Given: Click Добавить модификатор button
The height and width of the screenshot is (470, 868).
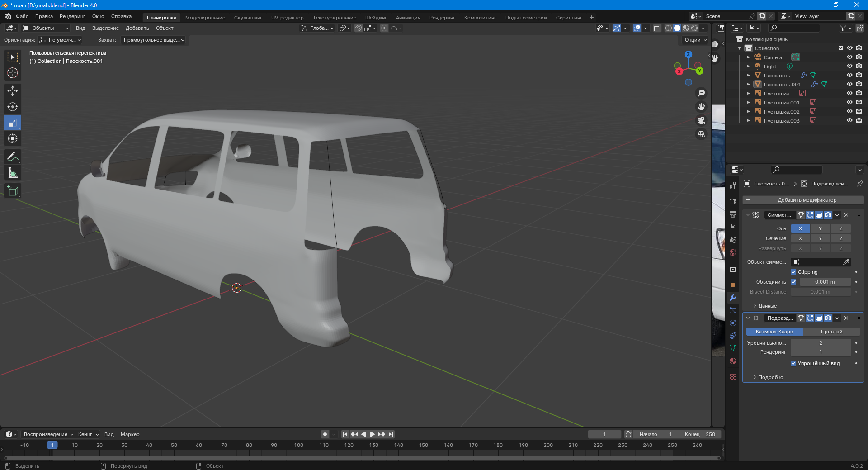Looking at the screenshot, I should pyautogui.click(x=803, y=200).
